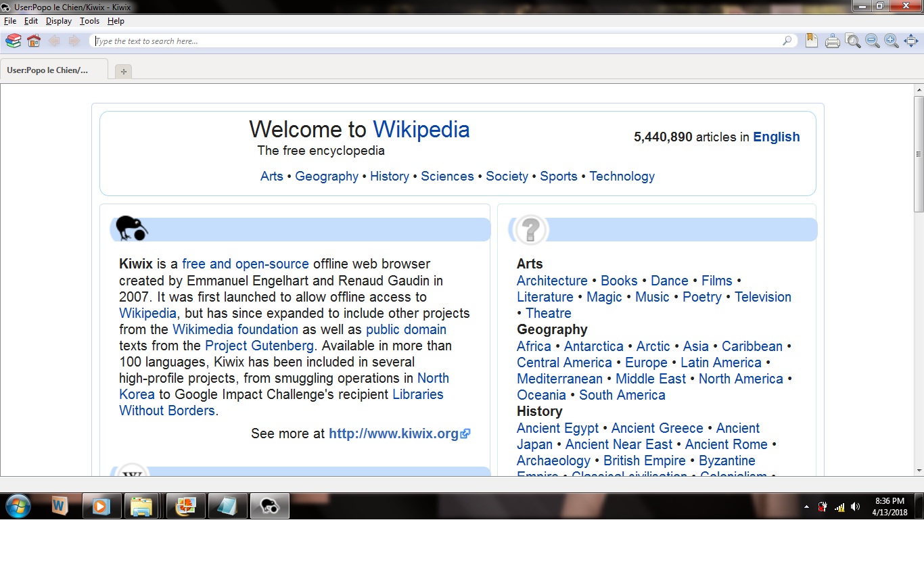Open Windows Media Player from the taskbar

click(101, 506)
